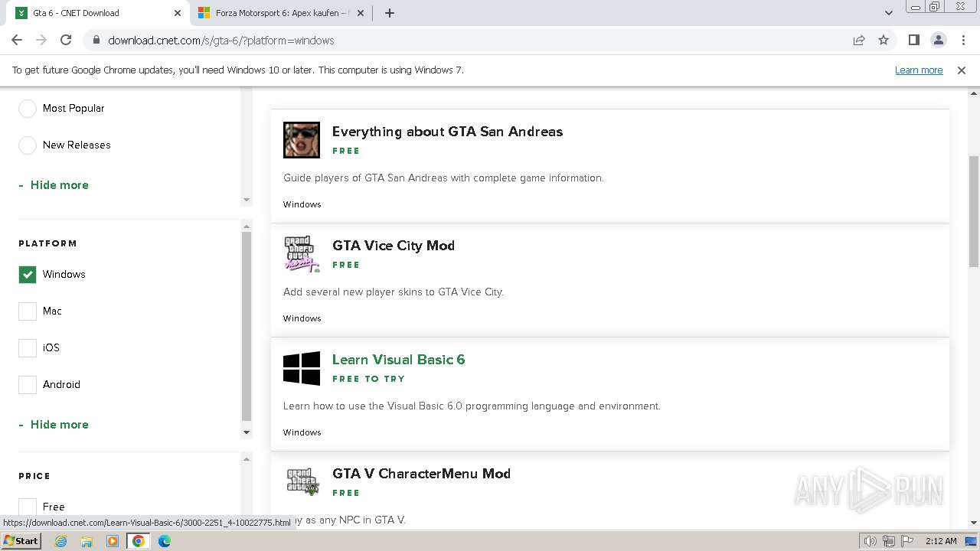
Task: Click the 2:12 AM system clock
Action: pyautogui.click(x=941, y=541)
